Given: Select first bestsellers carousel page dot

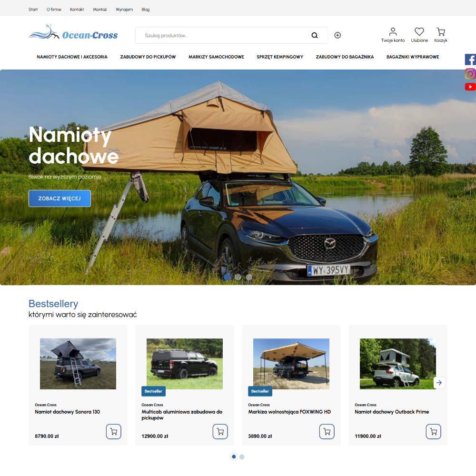Looking at the screenshot, I should coord(234,457).
